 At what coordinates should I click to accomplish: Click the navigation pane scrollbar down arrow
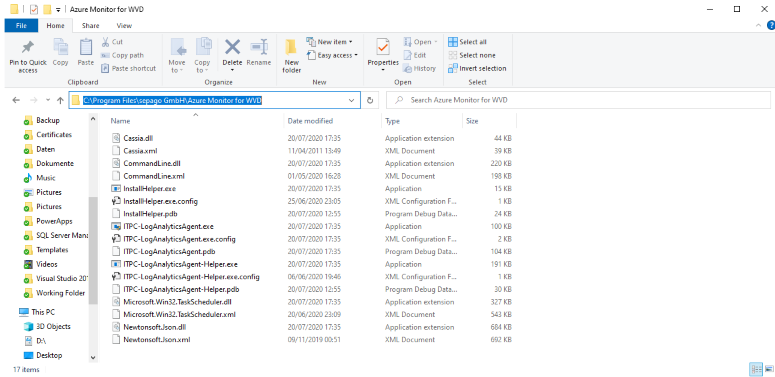(93, 357)
